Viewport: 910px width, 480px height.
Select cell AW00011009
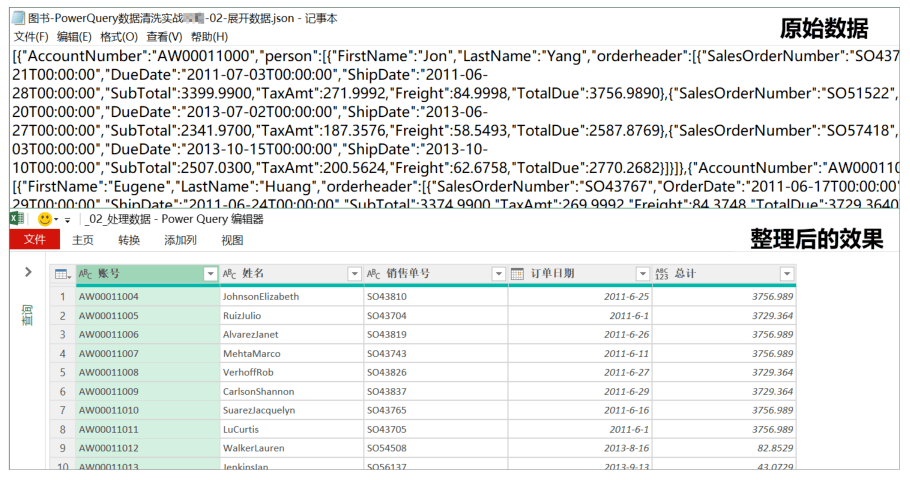tap(147, 391)
